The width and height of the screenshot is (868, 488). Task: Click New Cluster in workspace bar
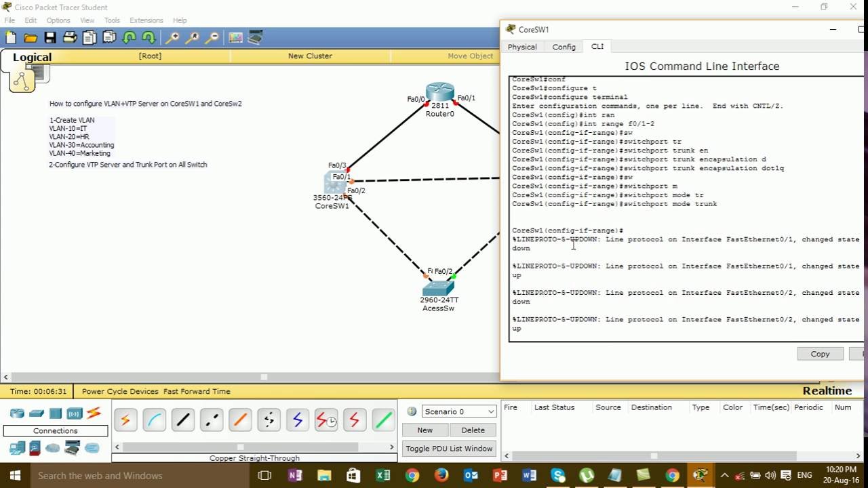tap(310, 56)
